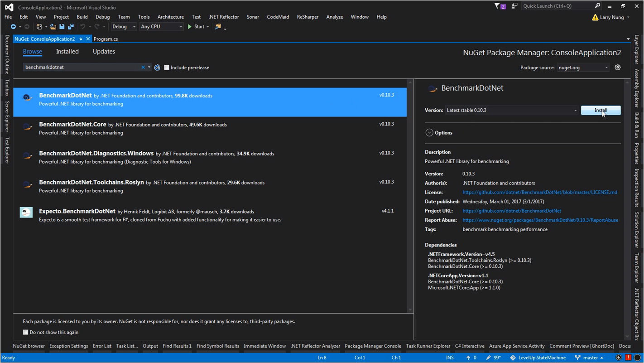Open the document tabs overflow dropdown

click(629, 39)
